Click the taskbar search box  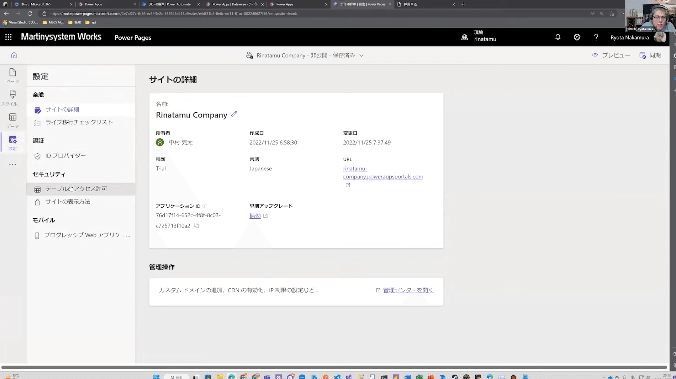(x=176, y=377)
